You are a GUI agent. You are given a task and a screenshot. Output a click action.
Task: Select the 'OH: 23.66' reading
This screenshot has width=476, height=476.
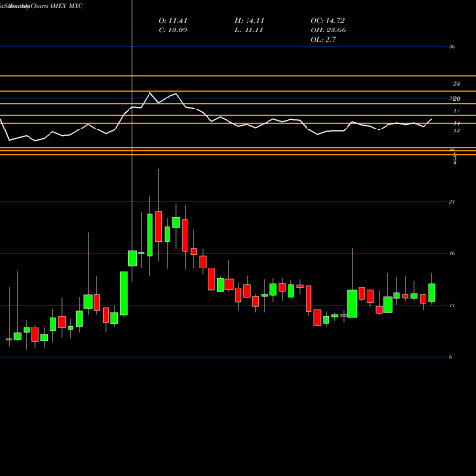[328, 30]
